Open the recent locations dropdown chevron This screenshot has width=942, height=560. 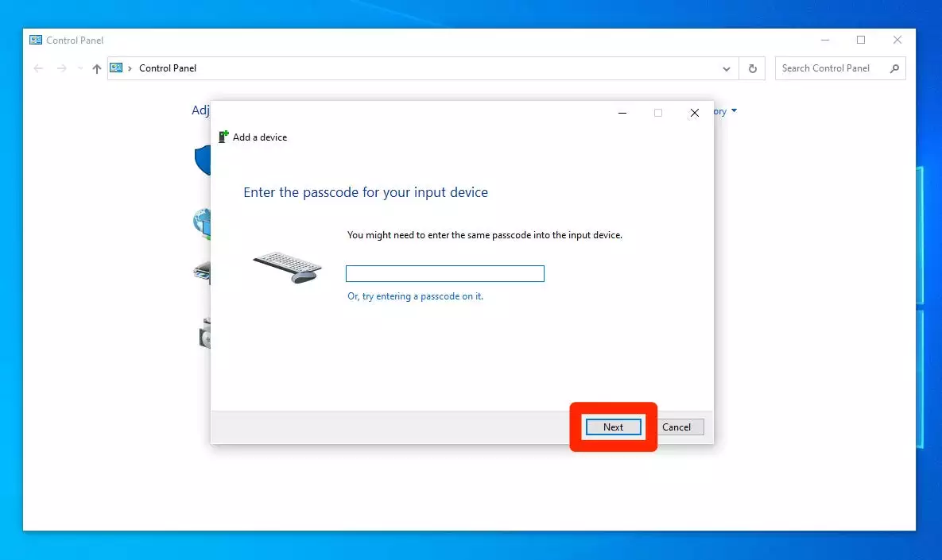(x=79, y=68)
